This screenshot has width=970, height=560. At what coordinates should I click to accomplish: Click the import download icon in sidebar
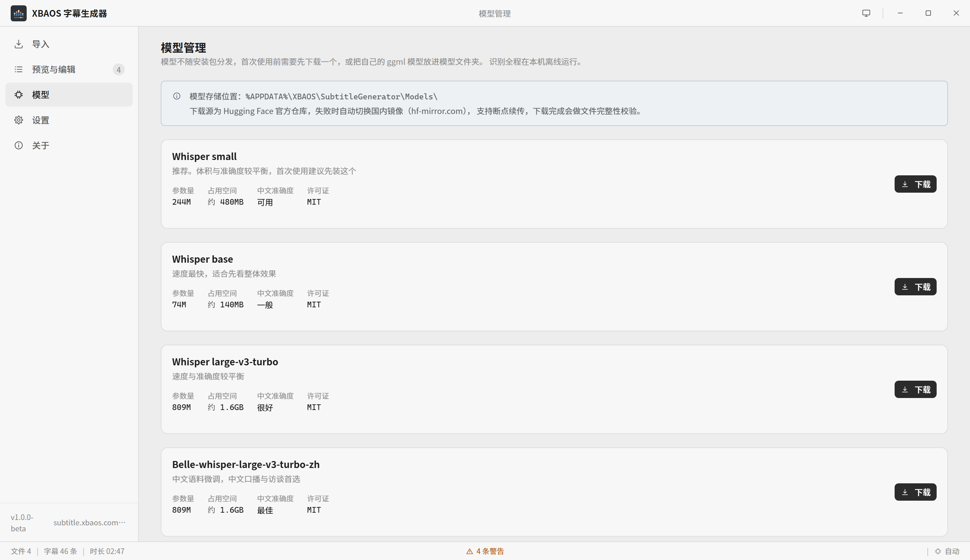coord(18,44)
